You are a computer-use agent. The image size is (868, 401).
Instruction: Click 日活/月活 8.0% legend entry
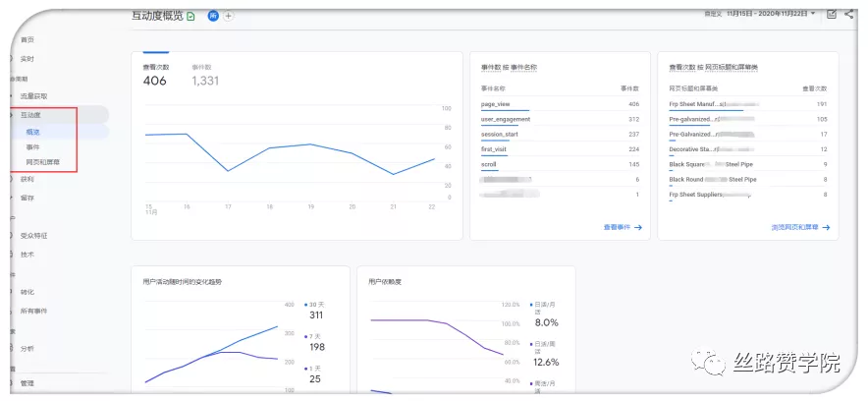point(546,314)
